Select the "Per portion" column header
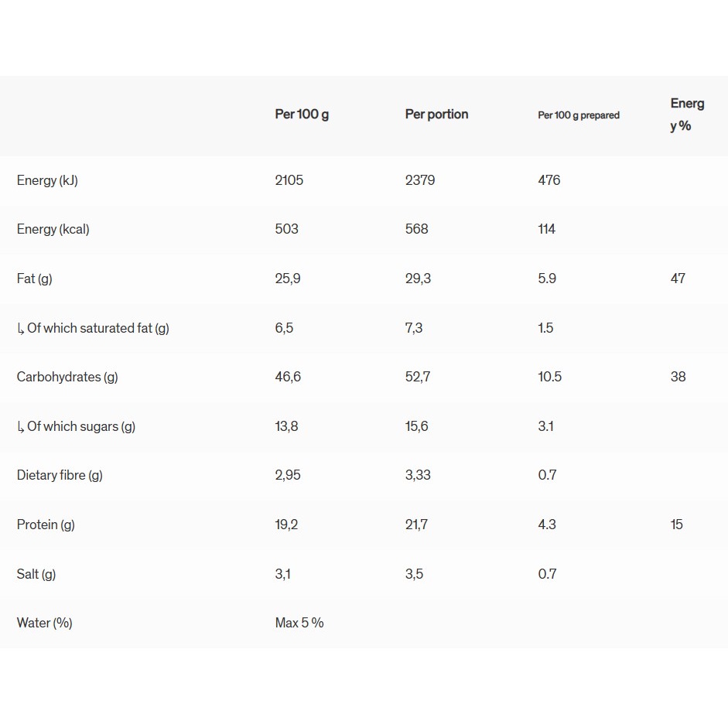 pyautogui.click(x=436, y=114)
